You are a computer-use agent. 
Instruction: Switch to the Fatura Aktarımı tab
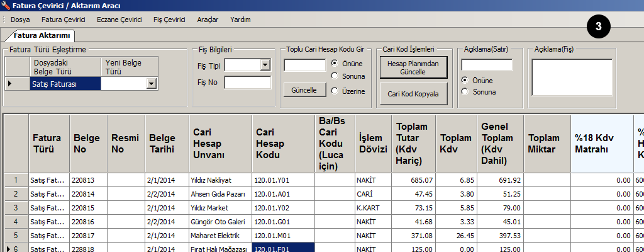click(43, 36)
